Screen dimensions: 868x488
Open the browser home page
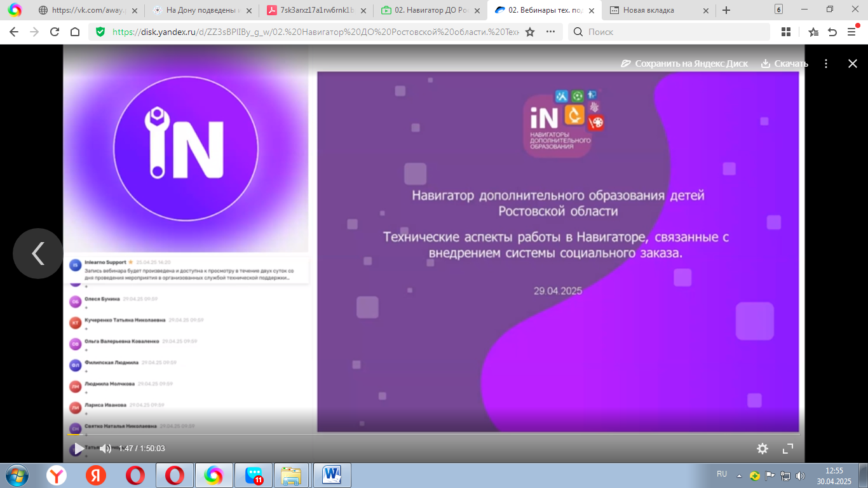[x=75, y=32]
